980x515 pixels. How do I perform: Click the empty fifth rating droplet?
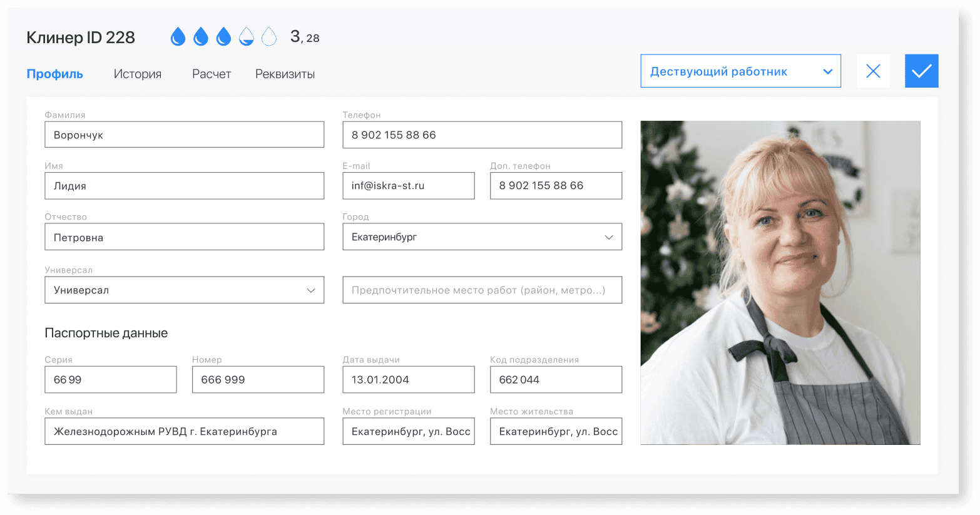(x=269, y=37)
